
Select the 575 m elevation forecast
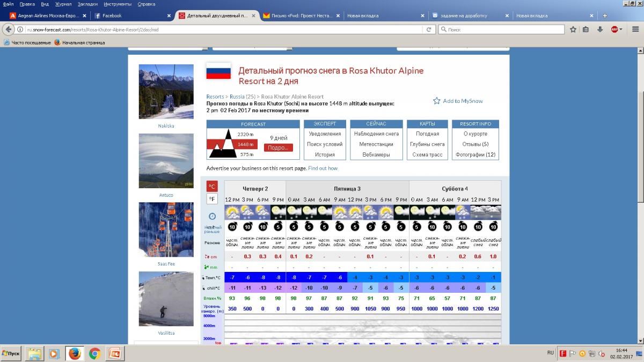(x=247, y=154)
